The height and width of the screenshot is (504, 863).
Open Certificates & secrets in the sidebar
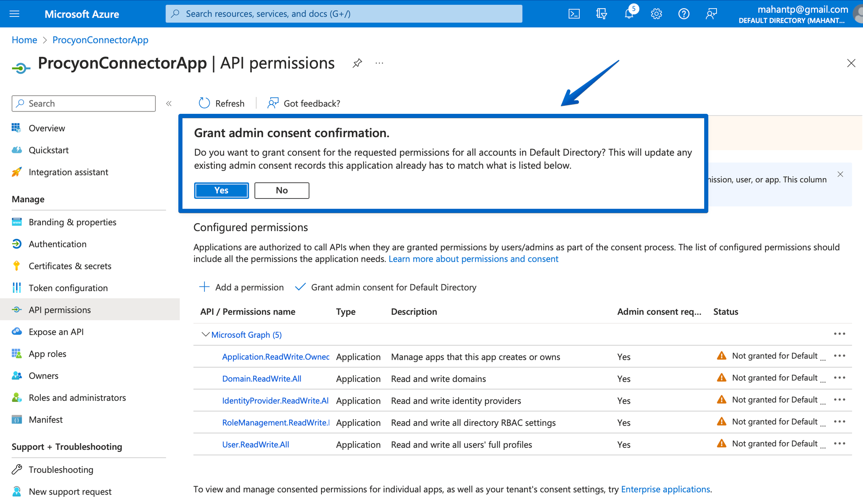click(x=70, y=266)
